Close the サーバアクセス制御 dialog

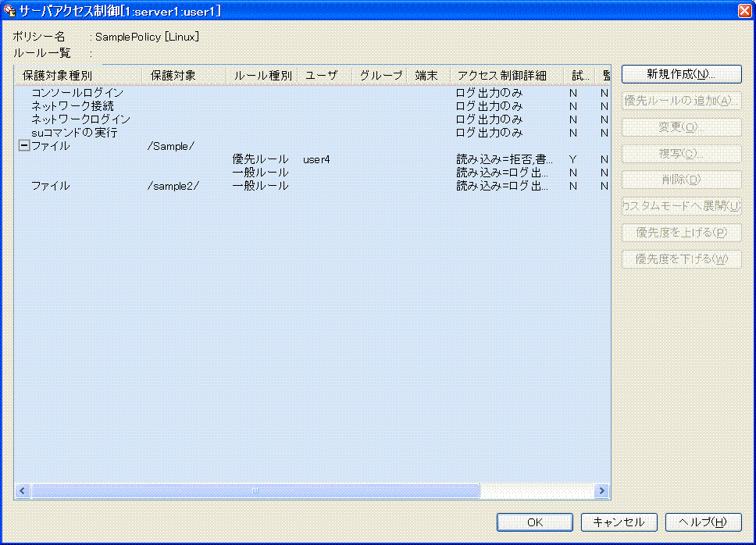[x=745, y=10]
